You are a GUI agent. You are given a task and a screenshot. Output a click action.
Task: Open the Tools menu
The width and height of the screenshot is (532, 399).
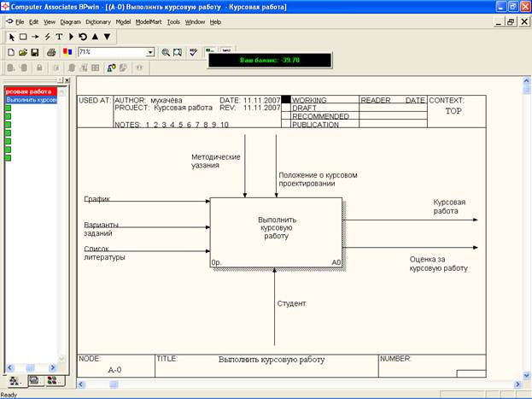pos(173,22)
